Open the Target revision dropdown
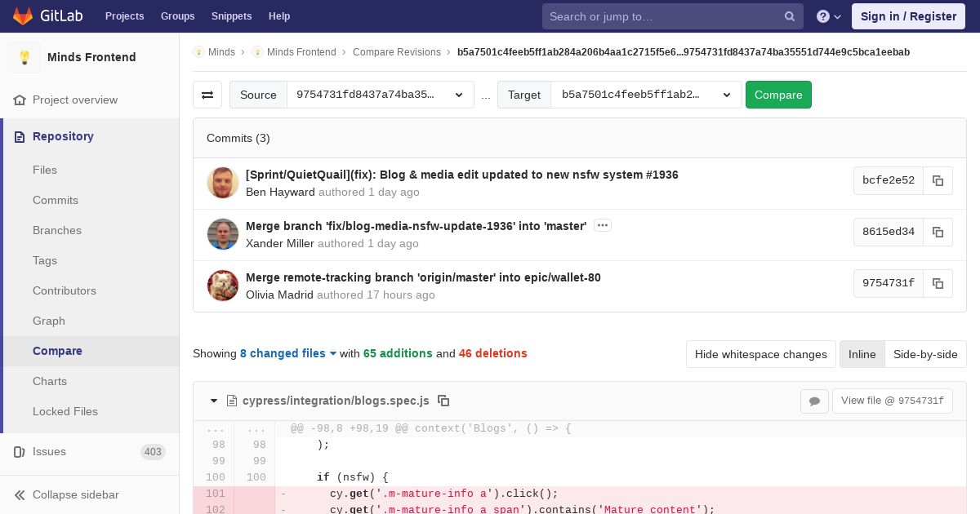The height and width of the screenshot is (514, 980). coord(646,95)
